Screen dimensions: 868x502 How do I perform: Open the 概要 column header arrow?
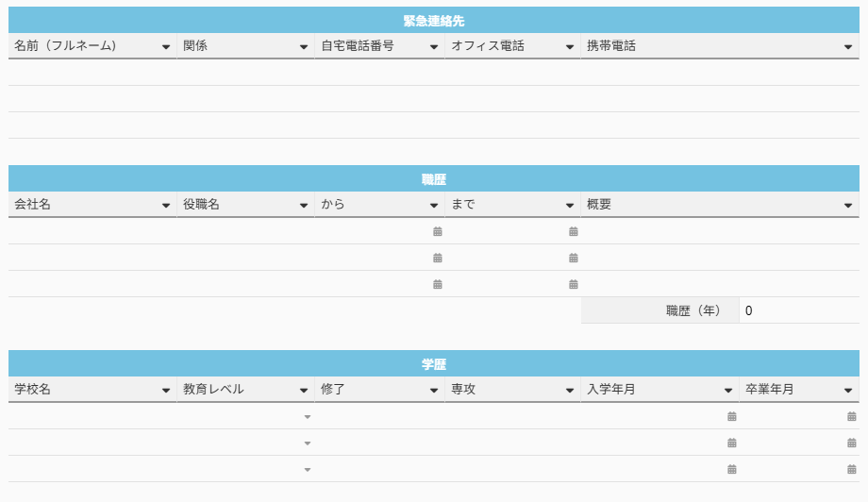(x=849, y=205)
